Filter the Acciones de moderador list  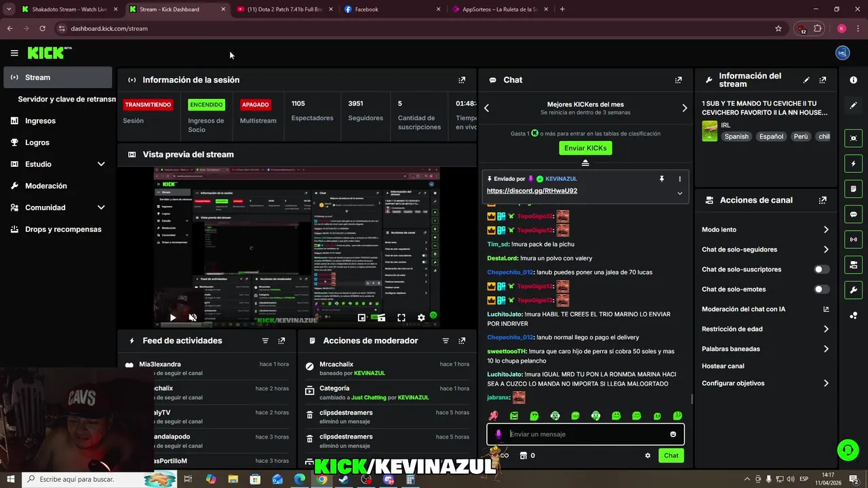446,341
